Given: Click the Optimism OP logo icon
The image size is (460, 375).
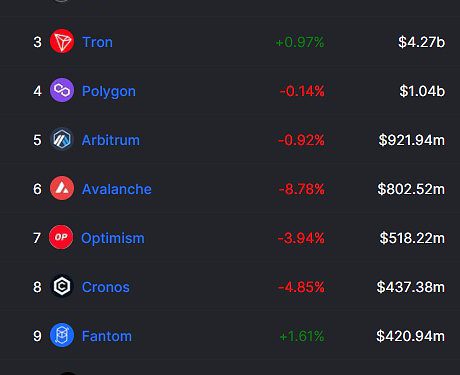Looking at the screenshot, I should pos(61,237).
